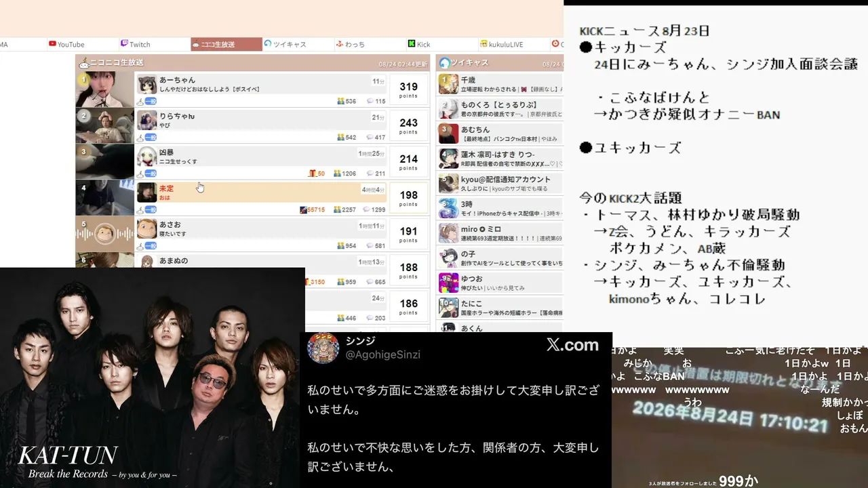The width and height of the screenshot is (868, 488).
Task: Click the viewers icon beside 1206
Action: (x=336, y=174)
